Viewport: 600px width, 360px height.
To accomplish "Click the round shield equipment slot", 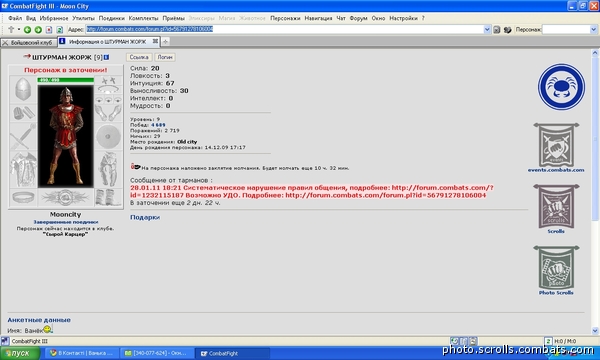I will (108, 137).
